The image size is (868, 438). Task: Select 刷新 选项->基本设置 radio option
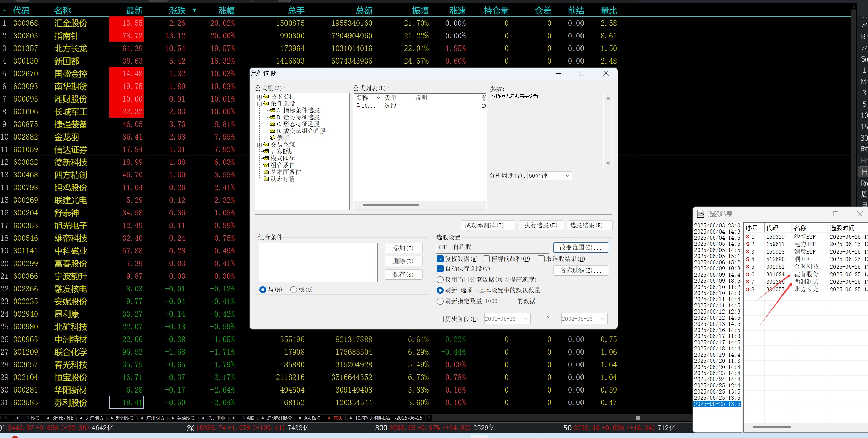pos(440,290)
